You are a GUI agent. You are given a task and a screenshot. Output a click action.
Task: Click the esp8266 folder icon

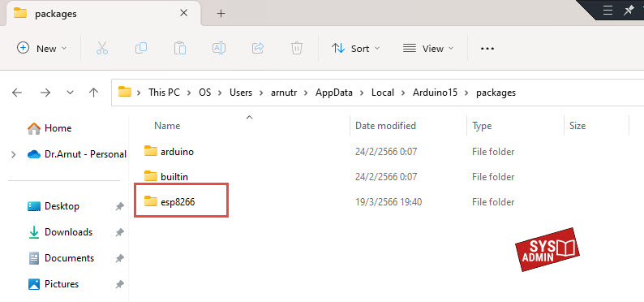(151, 201)
